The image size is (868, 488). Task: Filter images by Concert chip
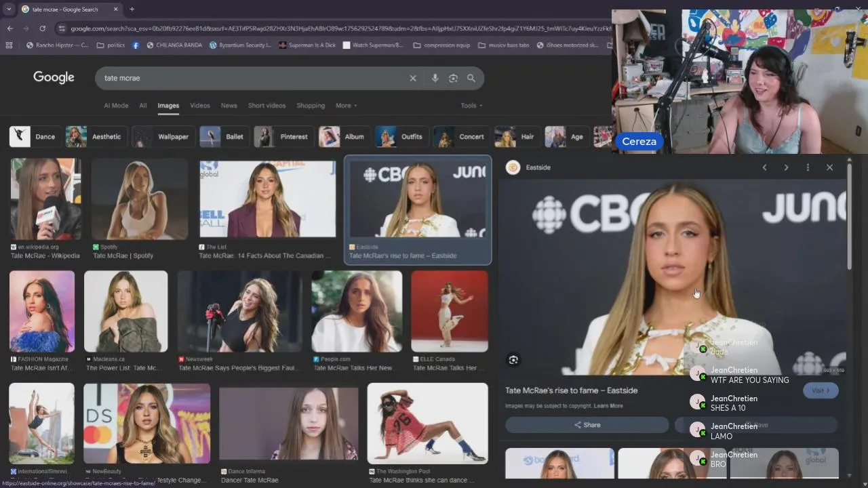(462, 137)
